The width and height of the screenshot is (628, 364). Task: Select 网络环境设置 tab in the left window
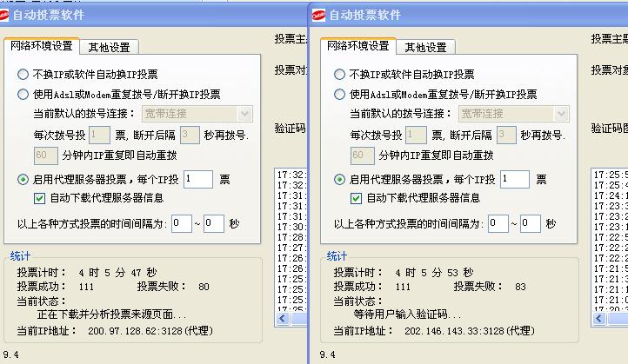(41, 46)
